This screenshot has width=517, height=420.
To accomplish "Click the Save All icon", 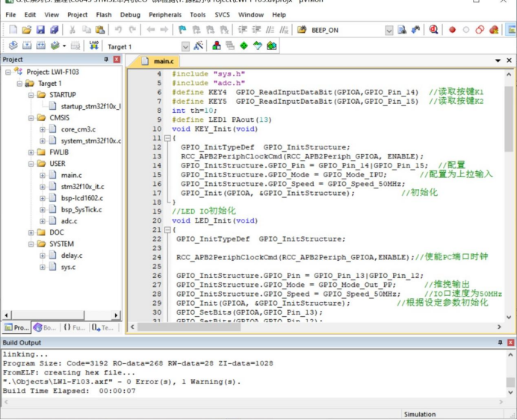I will point(54,30).
